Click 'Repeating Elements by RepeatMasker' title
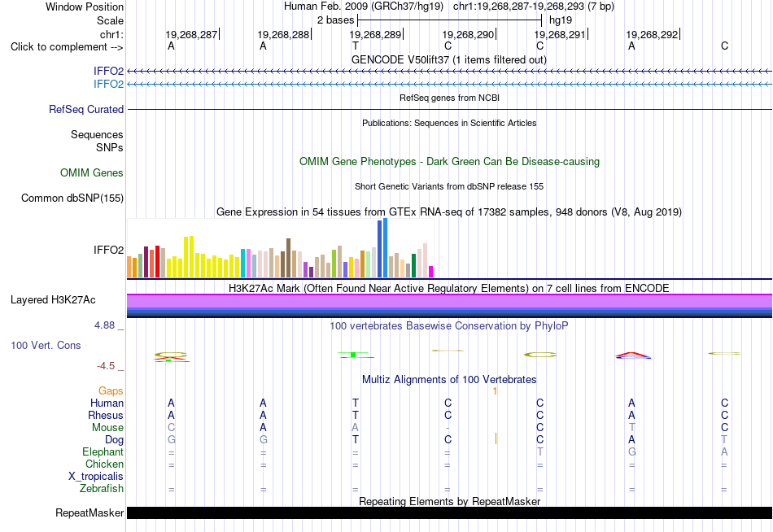The height and width of the screenshot is (532, 773). (x=449, y=501)
